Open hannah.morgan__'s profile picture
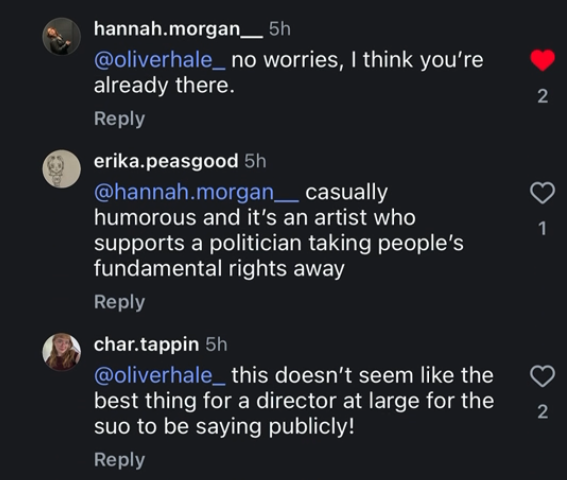 [61, 37]
